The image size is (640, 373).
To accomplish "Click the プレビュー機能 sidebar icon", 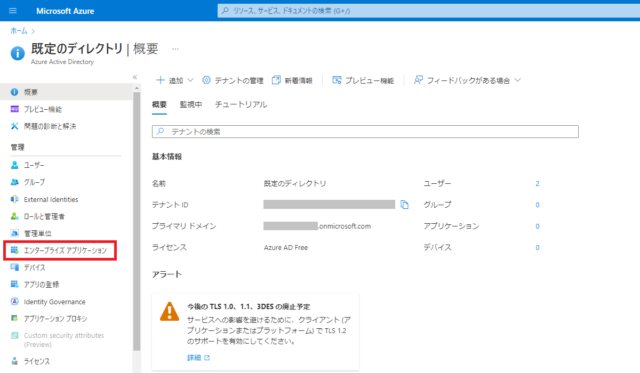I will click(x=14, y=109).
